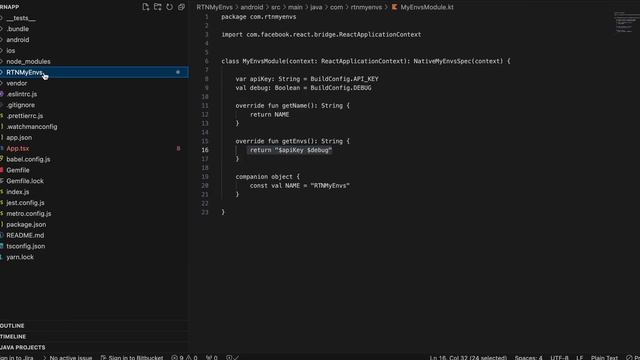This screenshot has height=360, width=640.
Task: Open errors and warnings count in status bar
Action: [x=184, y=357]
